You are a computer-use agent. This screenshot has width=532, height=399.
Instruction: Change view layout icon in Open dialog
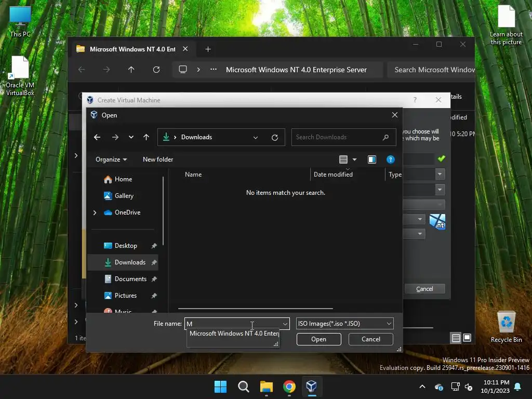[x=343, y=159]
